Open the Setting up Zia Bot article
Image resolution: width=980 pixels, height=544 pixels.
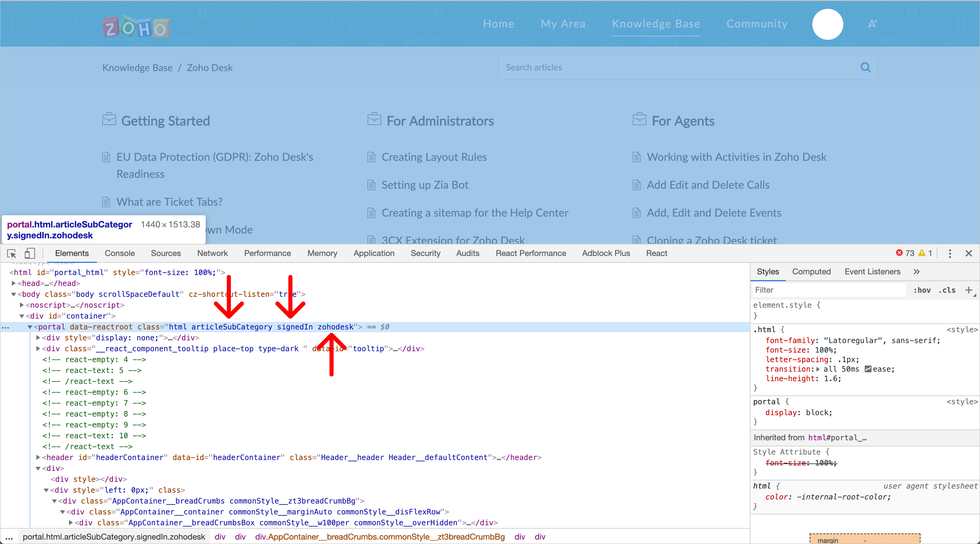click(425, 185)
